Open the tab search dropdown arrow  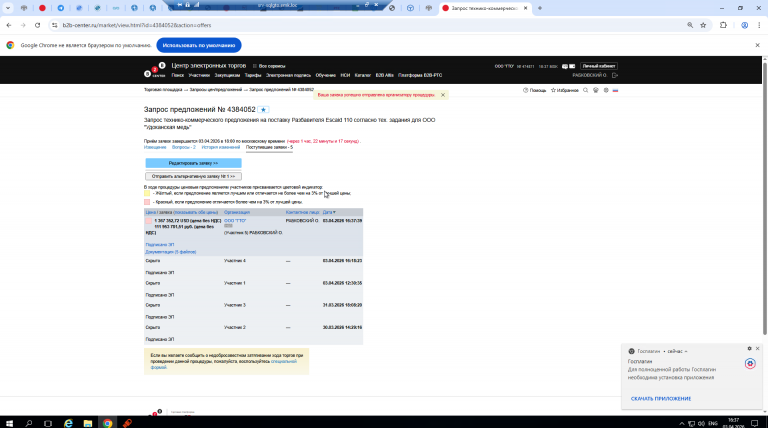[x=8, y=8]
